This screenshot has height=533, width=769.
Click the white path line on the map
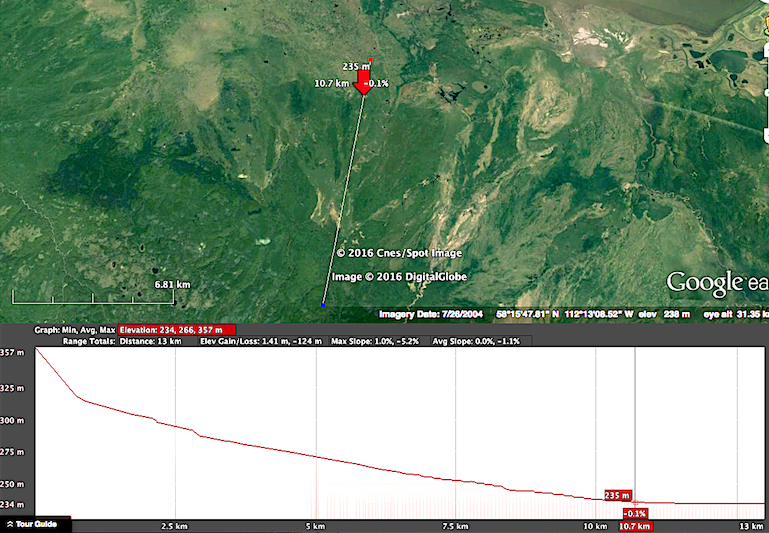tap(343, 190)
